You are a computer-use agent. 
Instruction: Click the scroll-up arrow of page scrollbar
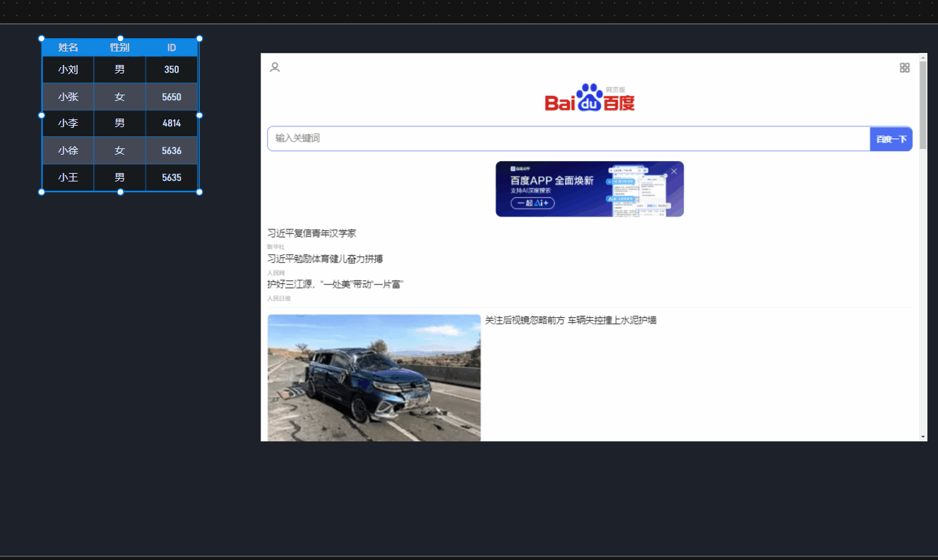tap(922, 57)
